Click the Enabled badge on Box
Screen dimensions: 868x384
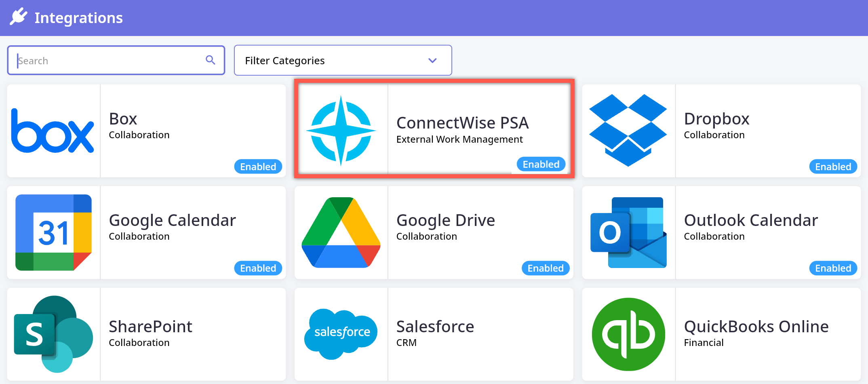point(258,167)
